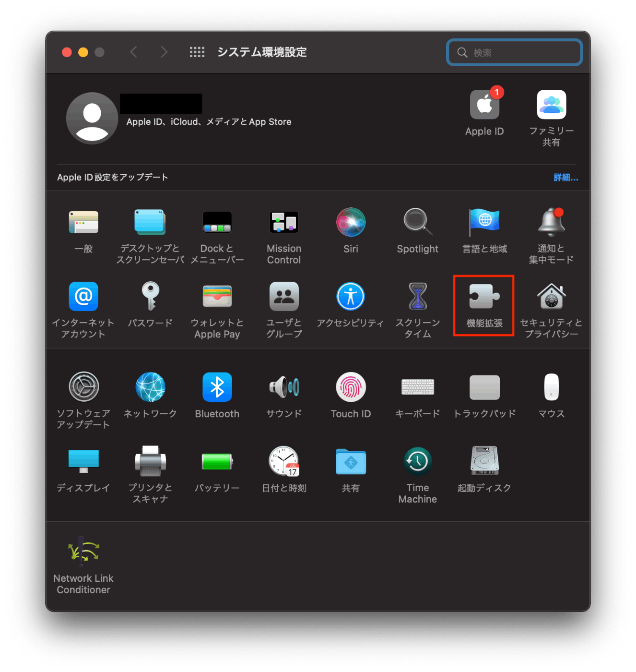Open Mission Control preferences
Image resolution: width=636 pixels, height=672 pixels.
(x=284, y=222)
